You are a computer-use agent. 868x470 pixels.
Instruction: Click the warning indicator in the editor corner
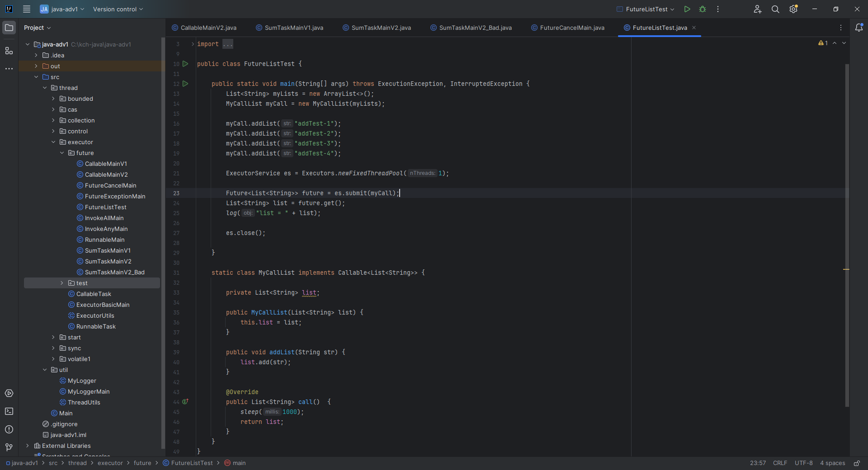(823, 43)
